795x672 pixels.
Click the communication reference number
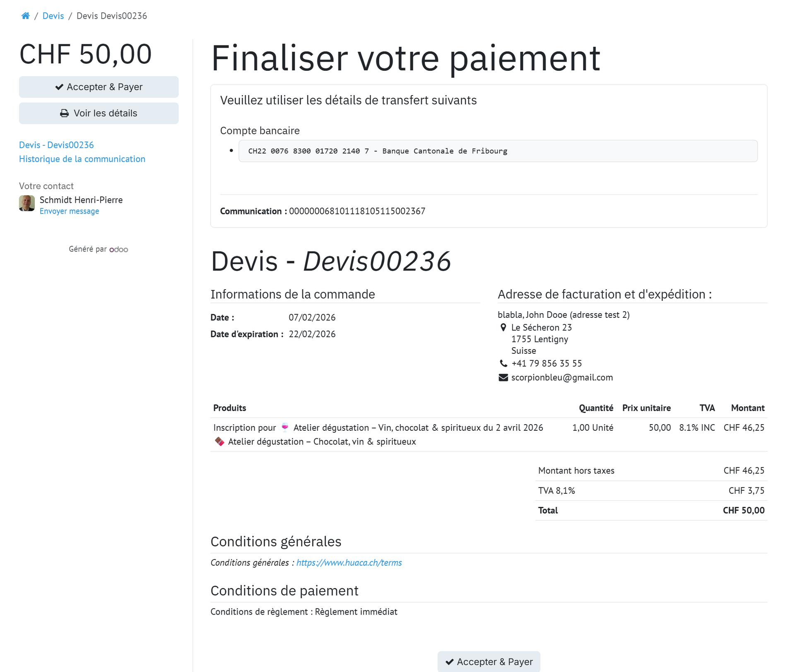[357, 211]
